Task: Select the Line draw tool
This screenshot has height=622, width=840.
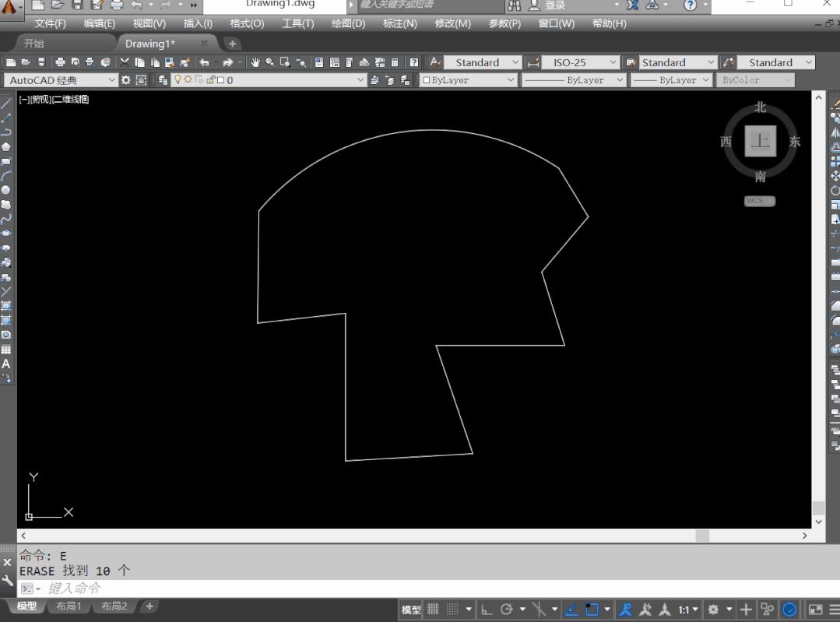Action: click(x=6, y=104)
